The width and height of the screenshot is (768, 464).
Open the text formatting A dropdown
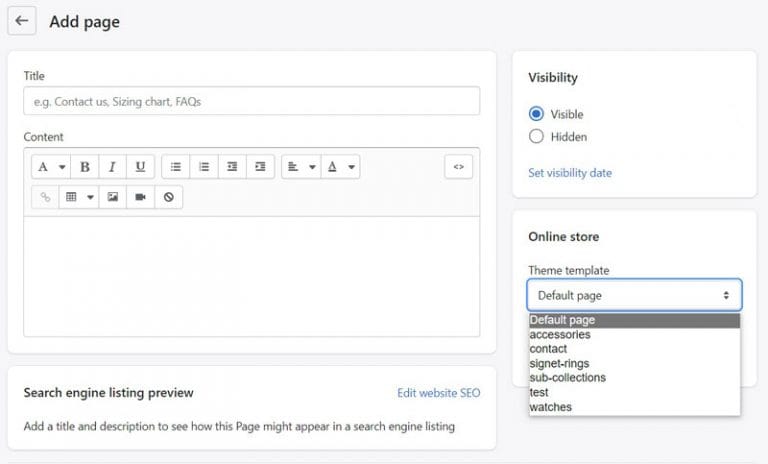pos(51,167)
